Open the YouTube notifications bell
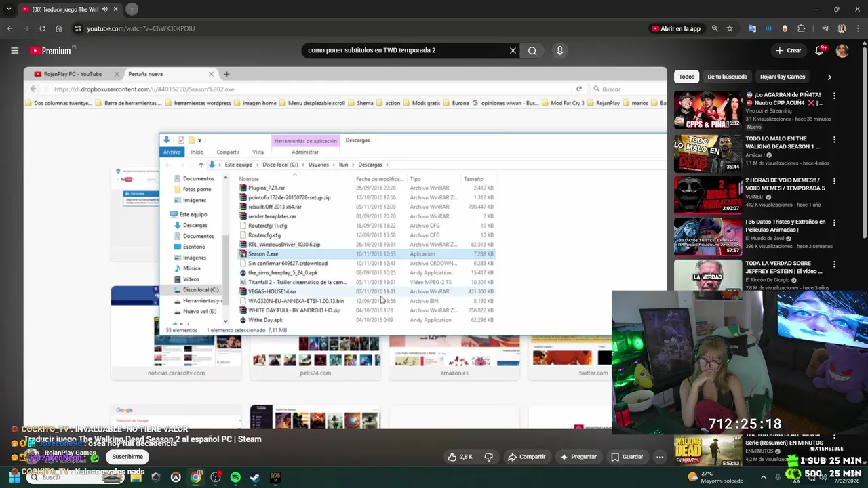 [x=819, y=50]
